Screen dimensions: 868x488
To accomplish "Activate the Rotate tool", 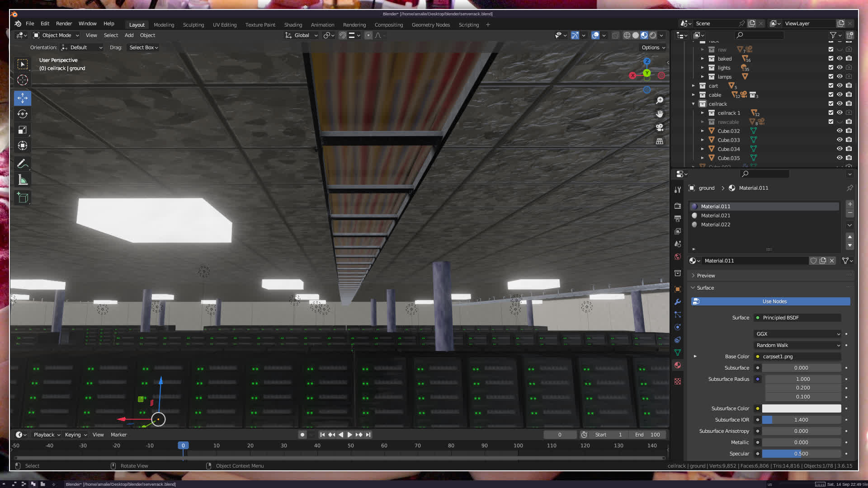I will point(23,114).
